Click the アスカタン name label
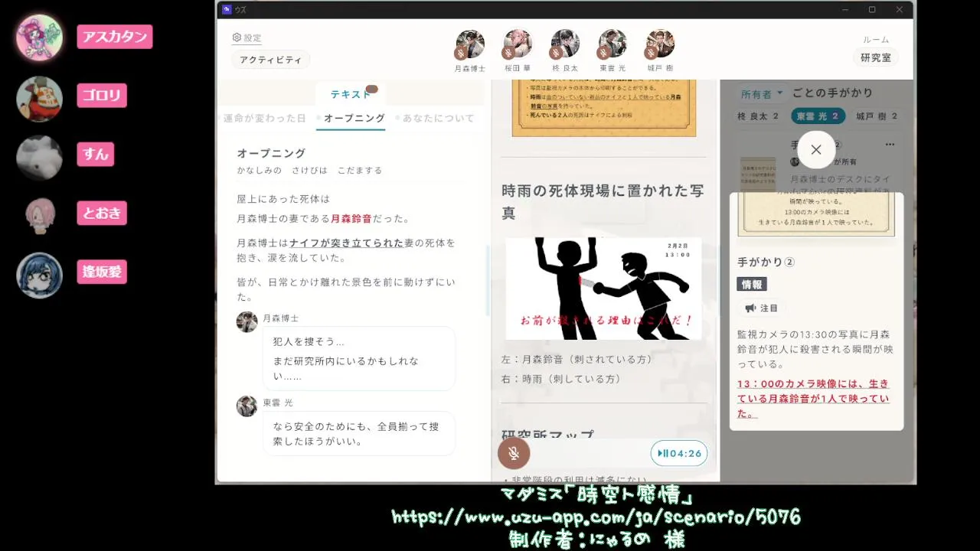Viewport: 980px width, 551px height. [115, 37]
